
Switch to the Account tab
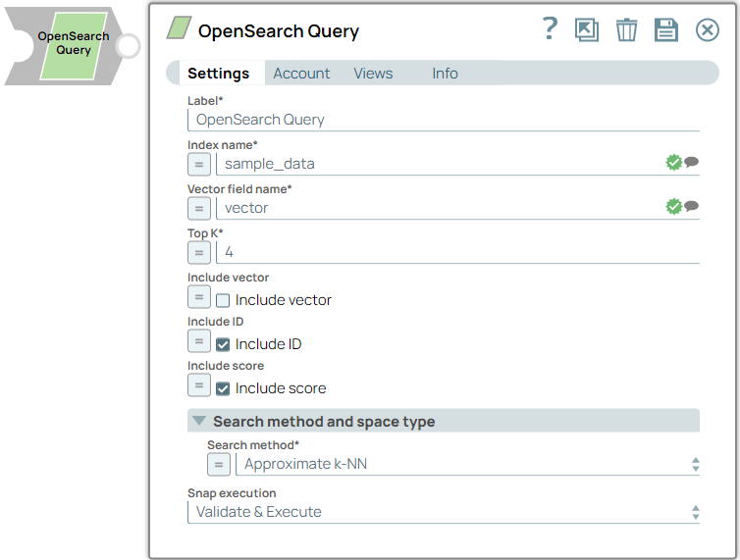pyautogui.click(x=301, y=74)
